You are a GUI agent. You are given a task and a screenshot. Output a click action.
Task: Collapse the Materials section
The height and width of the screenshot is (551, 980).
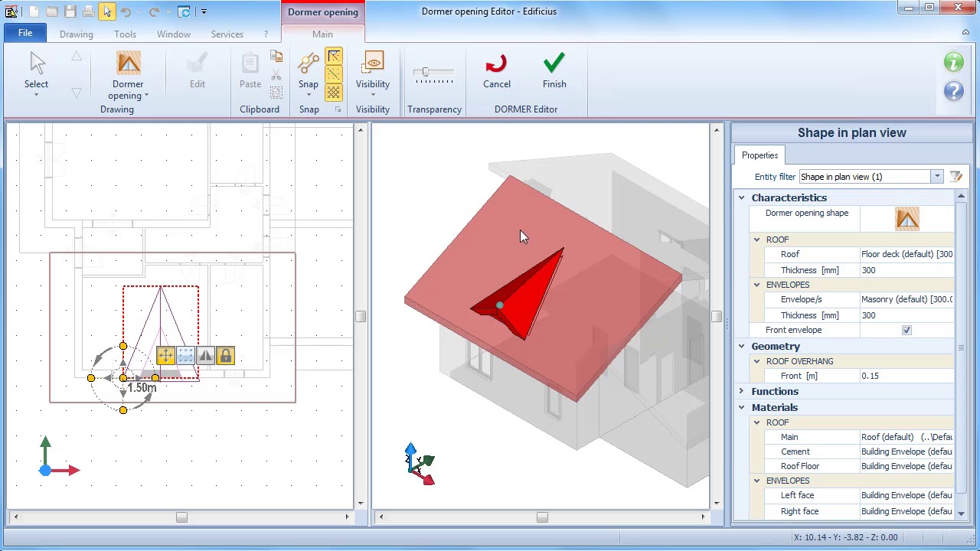coord(741,408)
